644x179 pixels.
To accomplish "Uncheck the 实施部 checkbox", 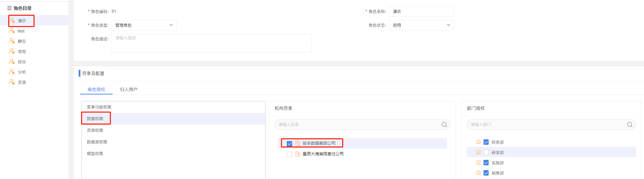I will click(x=486, y=163).
